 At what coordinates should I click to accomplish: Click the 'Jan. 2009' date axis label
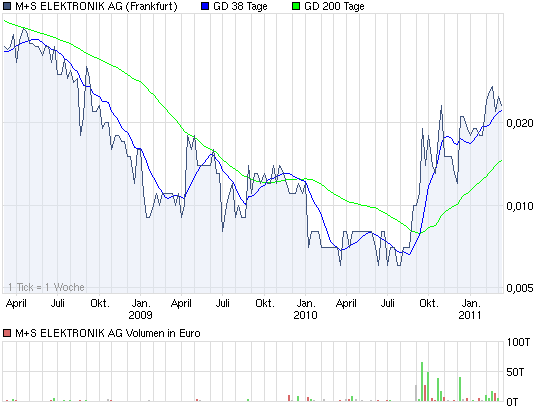pyautogui.click(x=140, y=309)
